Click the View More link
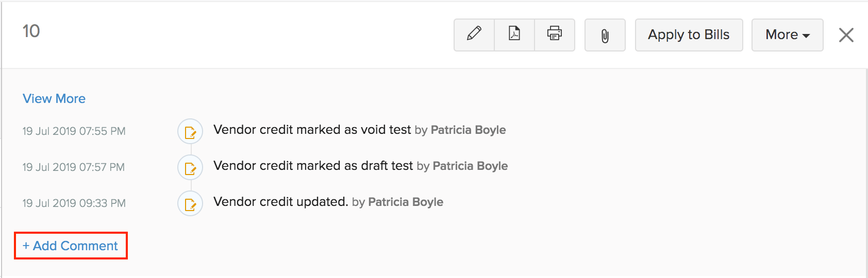Screen dimensions: 868x278 (54, 99)
